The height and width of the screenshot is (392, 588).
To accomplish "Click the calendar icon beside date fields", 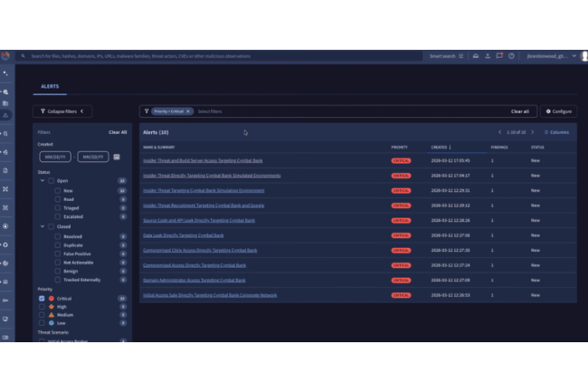I will (x=115, y=157).
